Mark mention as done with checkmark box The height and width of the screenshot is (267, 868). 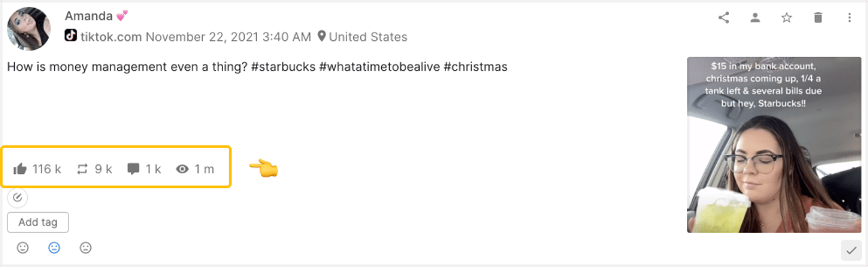click(851, 250)
